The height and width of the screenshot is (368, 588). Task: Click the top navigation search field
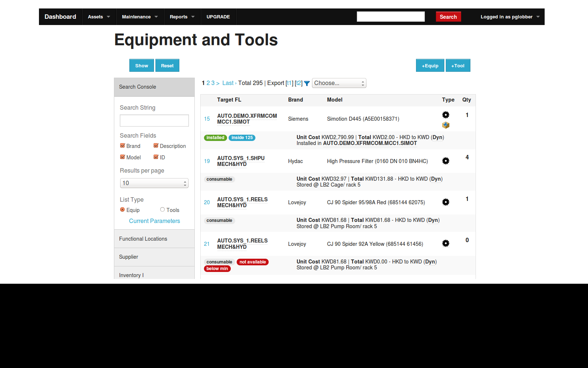[391, 17]
